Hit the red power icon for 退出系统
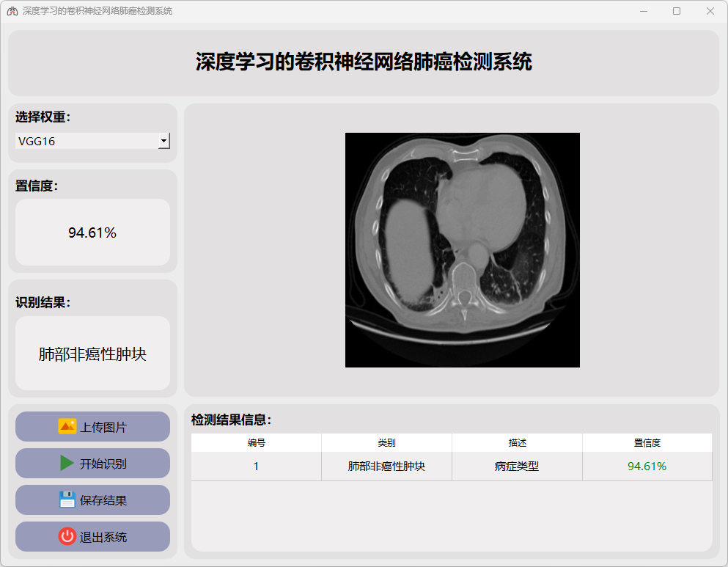This screenshot has width=728, height=567. (67, 537)
